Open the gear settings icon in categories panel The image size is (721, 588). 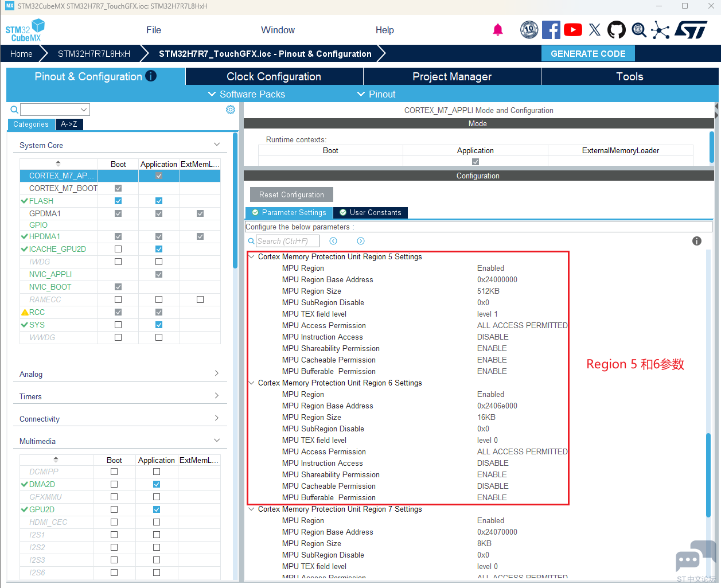coord(231,110)
